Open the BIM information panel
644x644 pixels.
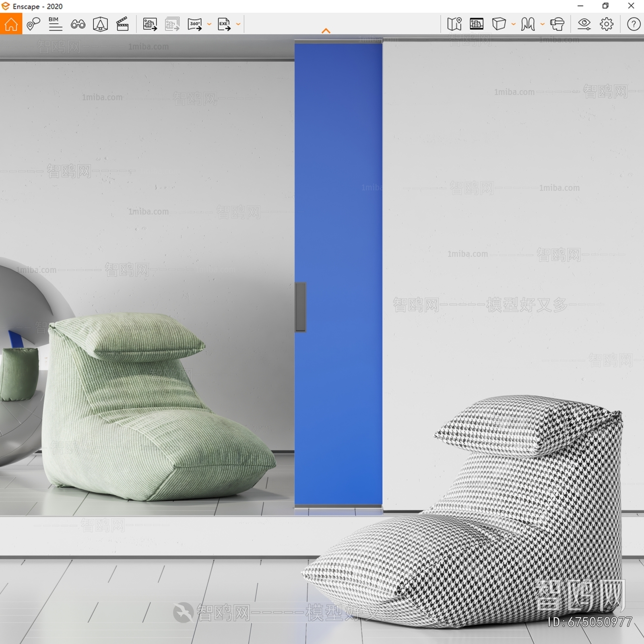[55, 24]
